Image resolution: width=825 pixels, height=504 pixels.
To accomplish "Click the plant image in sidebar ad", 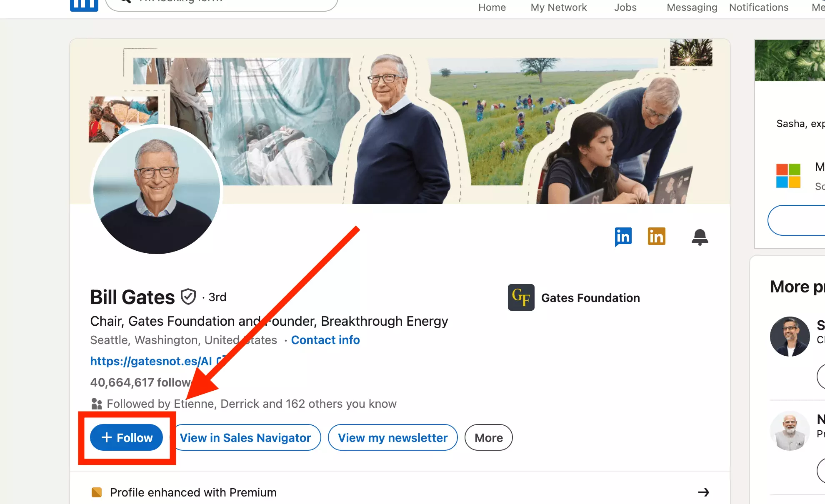I will 790,60.
